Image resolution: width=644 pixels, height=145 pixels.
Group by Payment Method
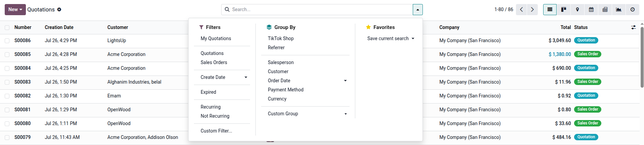point(286,90)
